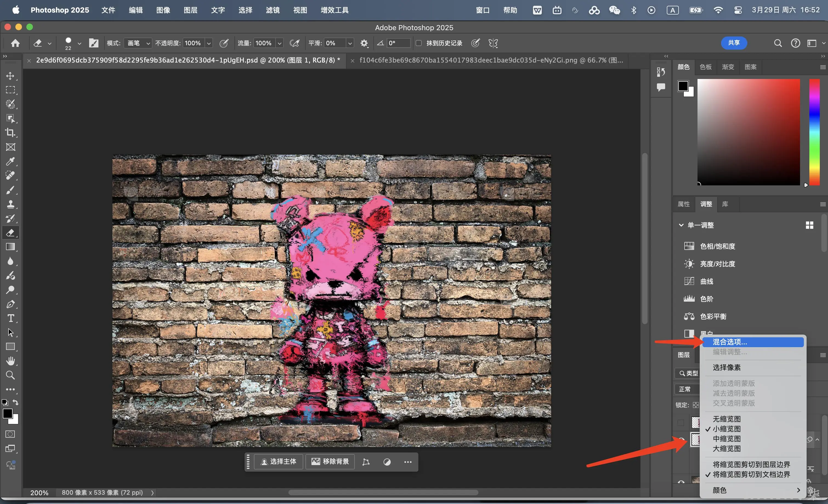Click the 移除背景 button

tap(330, 461)
